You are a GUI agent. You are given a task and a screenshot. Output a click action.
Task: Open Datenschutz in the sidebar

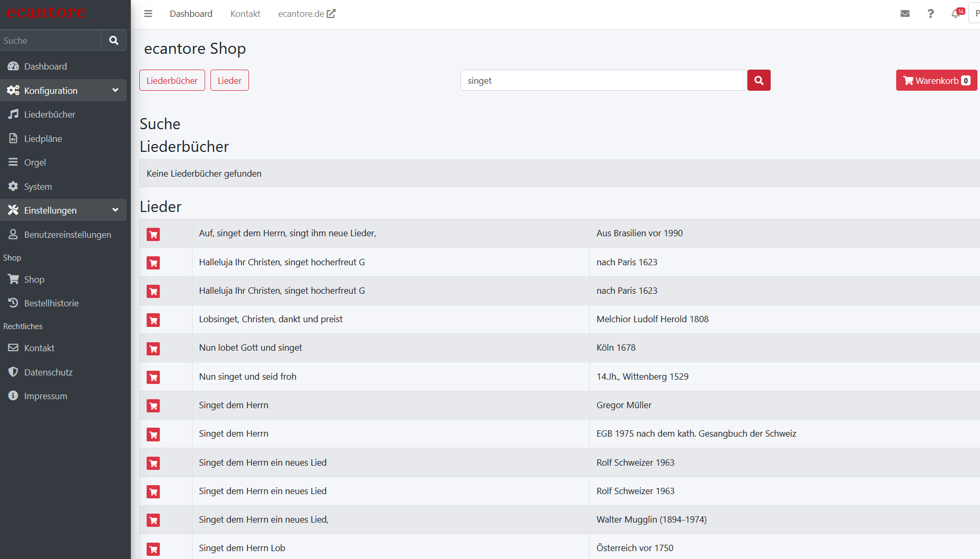coord(63,372)
